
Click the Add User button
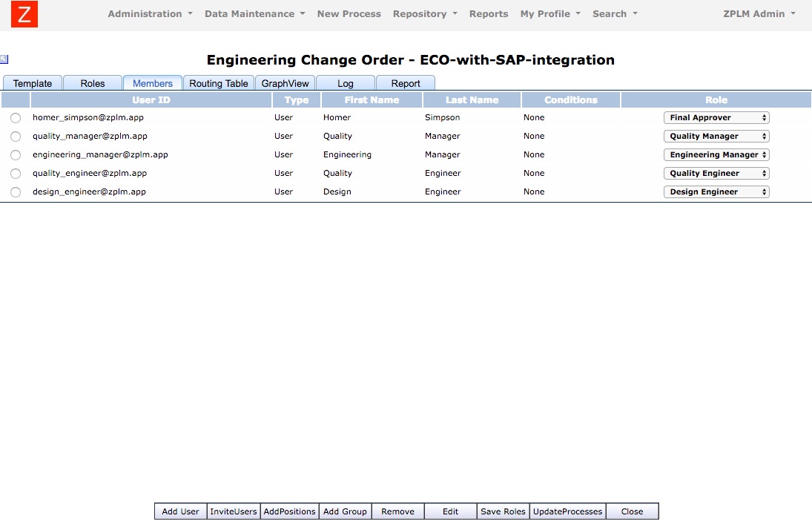(179, 511)
